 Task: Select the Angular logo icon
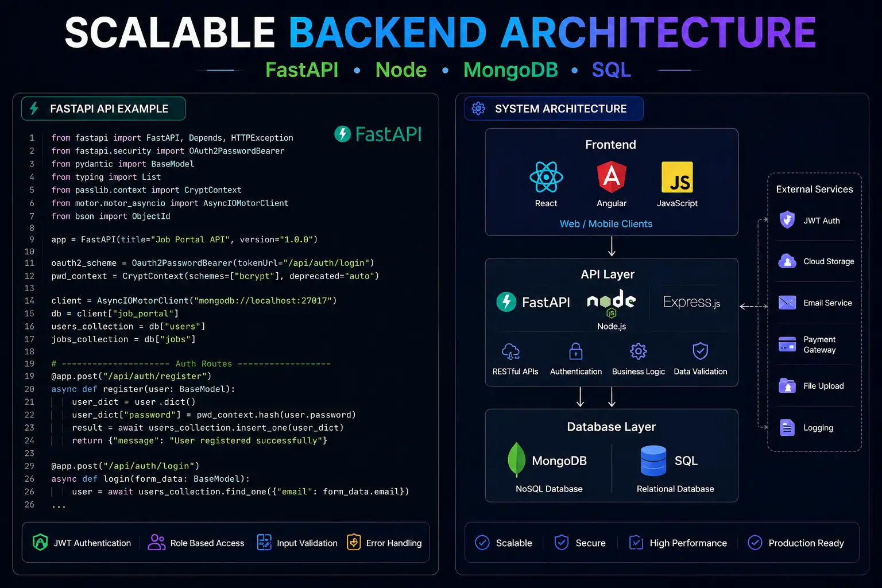tap(612, 177)
